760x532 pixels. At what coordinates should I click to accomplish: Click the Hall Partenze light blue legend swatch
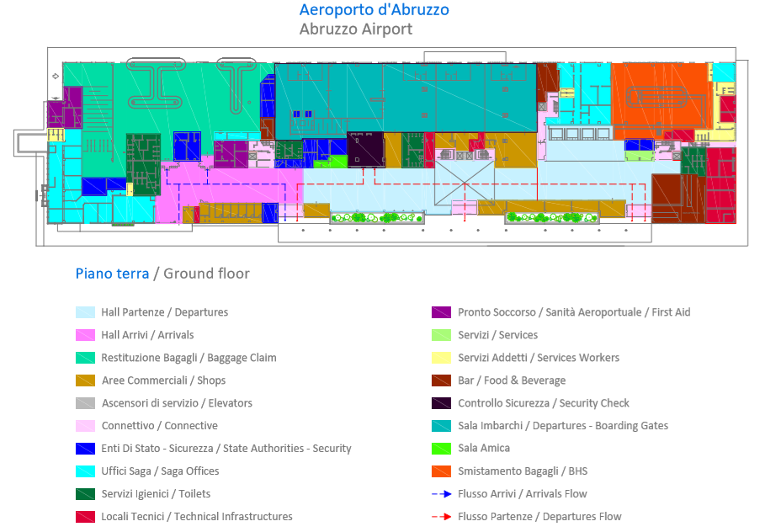coord(84,312)
